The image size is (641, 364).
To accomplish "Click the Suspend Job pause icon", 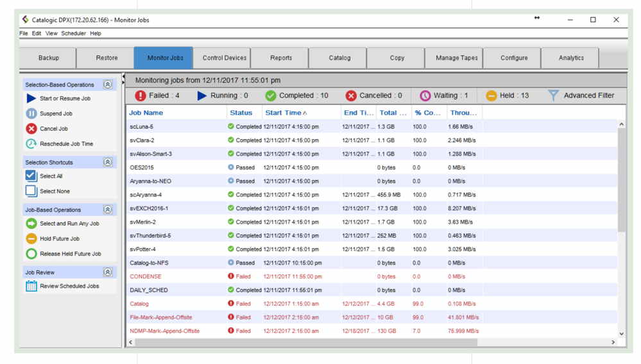I will (x=31, y=113).
